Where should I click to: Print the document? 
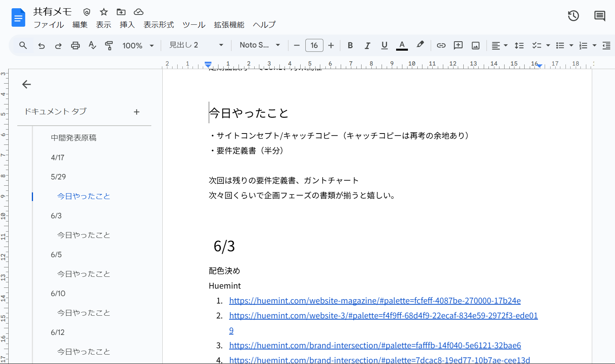[x=75, y=46]
